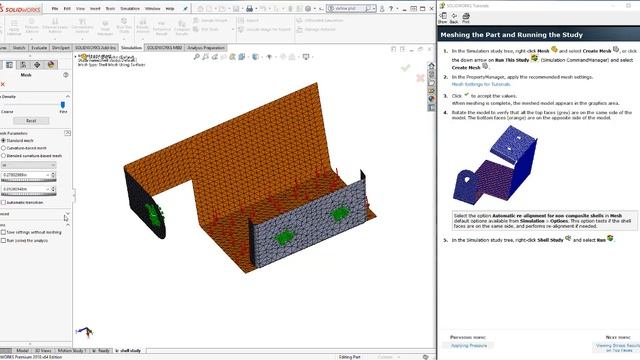
Task: Click the Zoom to Area icon
Action: coord(206,57)
